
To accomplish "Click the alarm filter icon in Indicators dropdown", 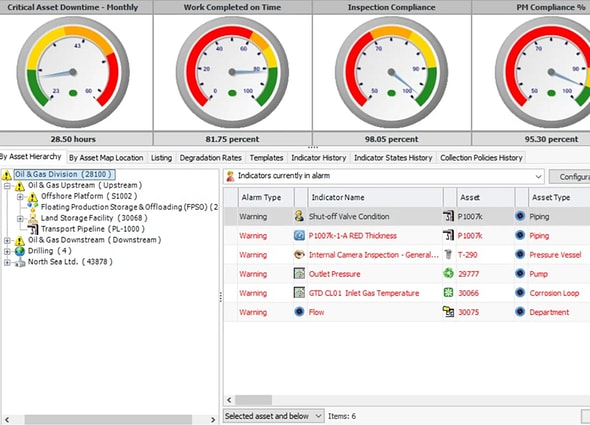I will tap(230, 176).
